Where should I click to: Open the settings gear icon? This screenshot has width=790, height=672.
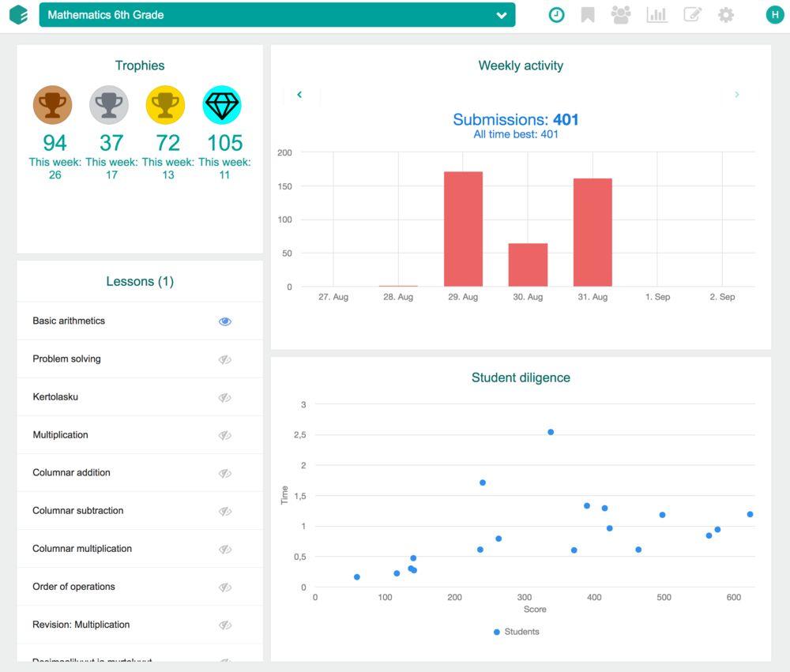pos(725,15)
